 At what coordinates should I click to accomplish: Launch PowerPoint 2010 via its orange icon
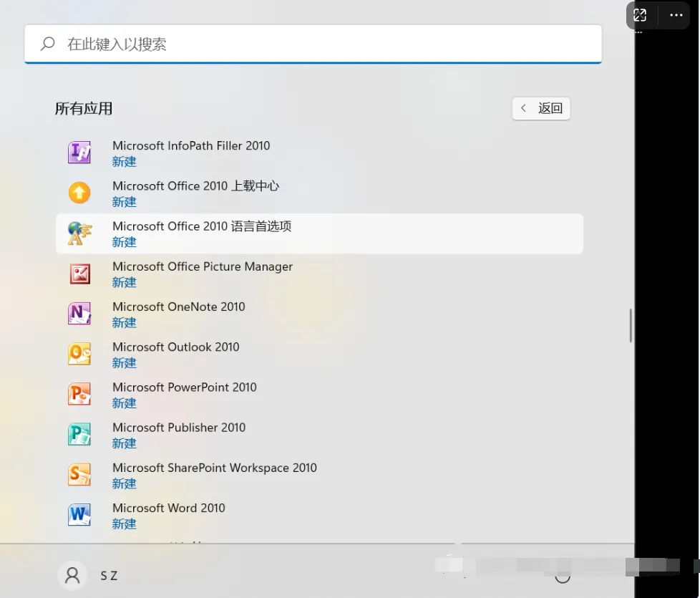click(79, 394)
